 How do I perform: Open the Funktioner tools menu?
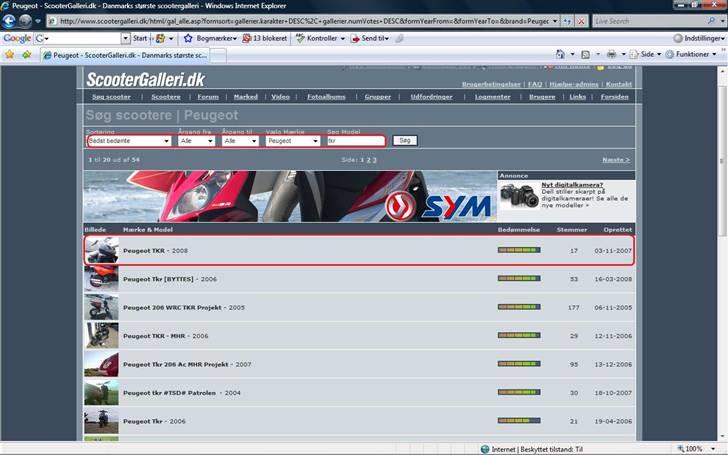tap(691, 54)
